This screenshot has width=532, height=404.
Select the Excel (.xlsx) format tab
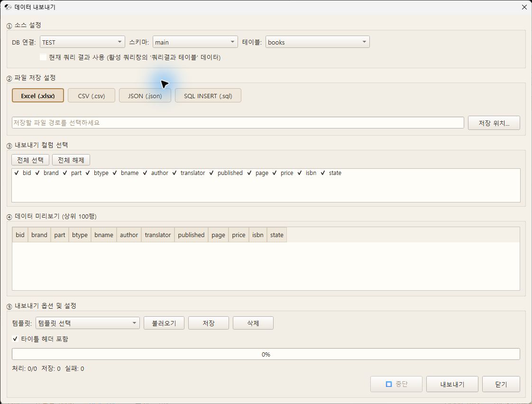(x=37, y=96)
